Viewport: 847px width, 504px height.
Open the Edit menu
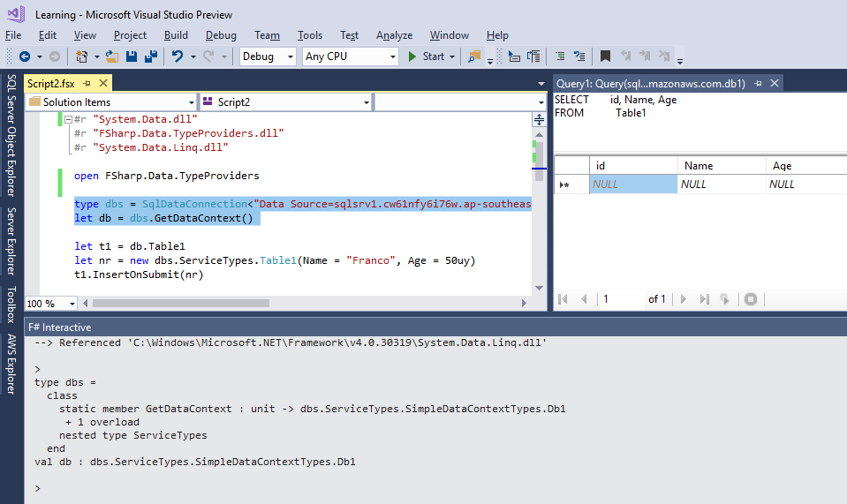coord(48,35)
